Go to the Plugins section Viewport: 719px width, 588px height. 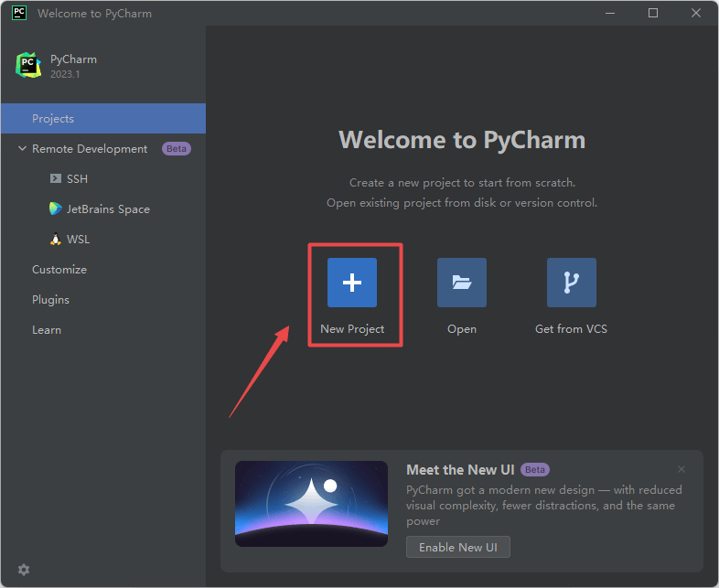pos(50,300)
